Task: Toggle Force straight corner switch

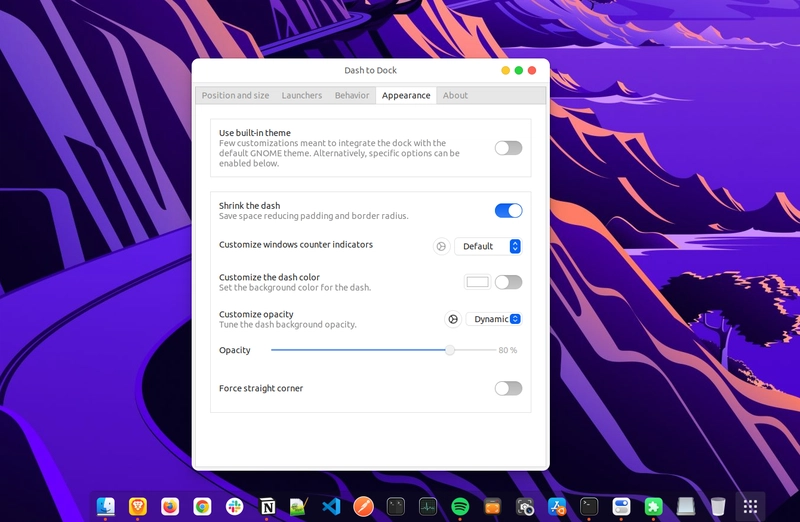Action: click(x=508, y=388)
